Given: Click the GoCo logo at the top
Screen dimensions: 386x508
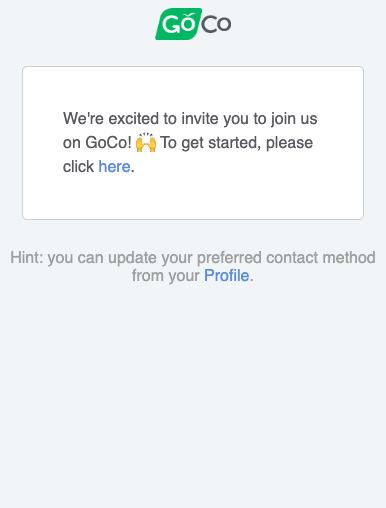Looking at the screenshot, I should pyautogui.click(x=193, y=24).
